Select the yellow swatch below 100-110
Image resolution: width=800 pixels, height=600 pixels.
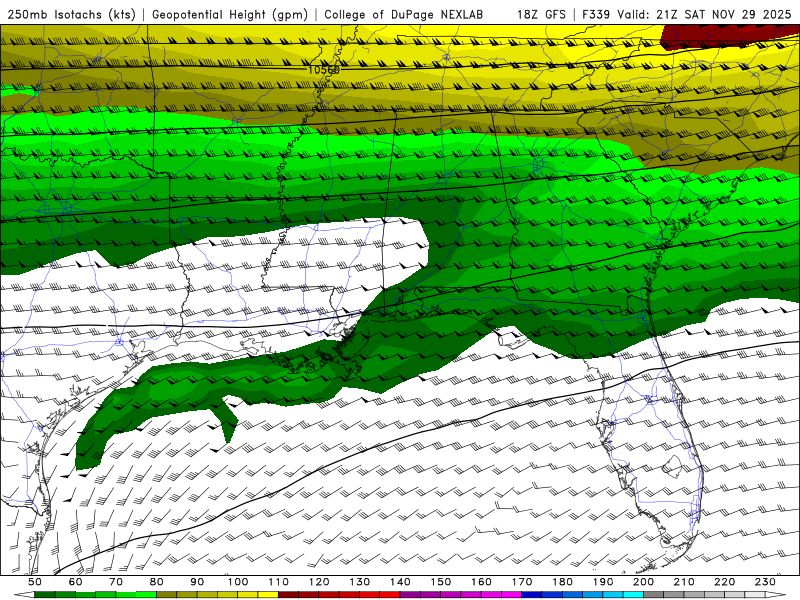268,595
